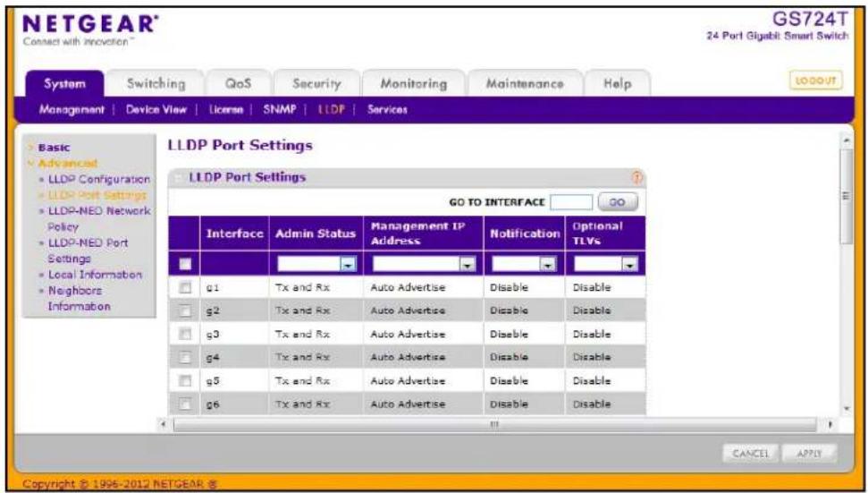Open LLDP-MED Network Policy page

(x=99, y=219)
